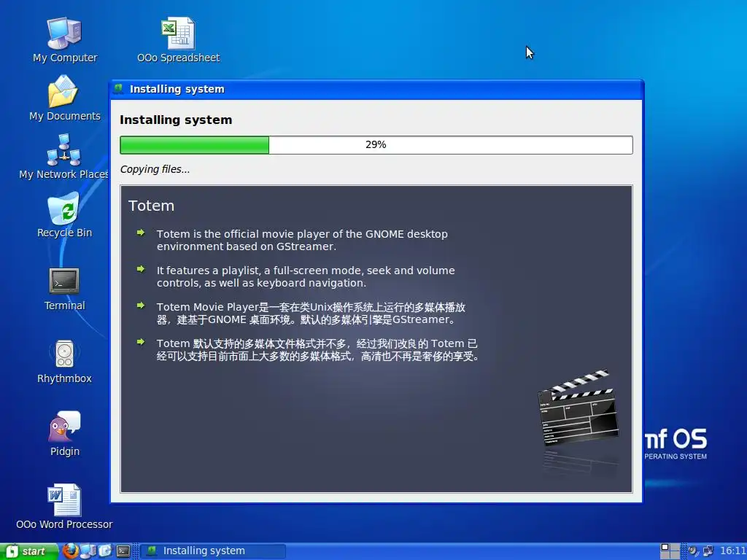The image size is (747, 560).
Task: Click the 'It features a playlist' bullet text
Action: click(306, 276)
